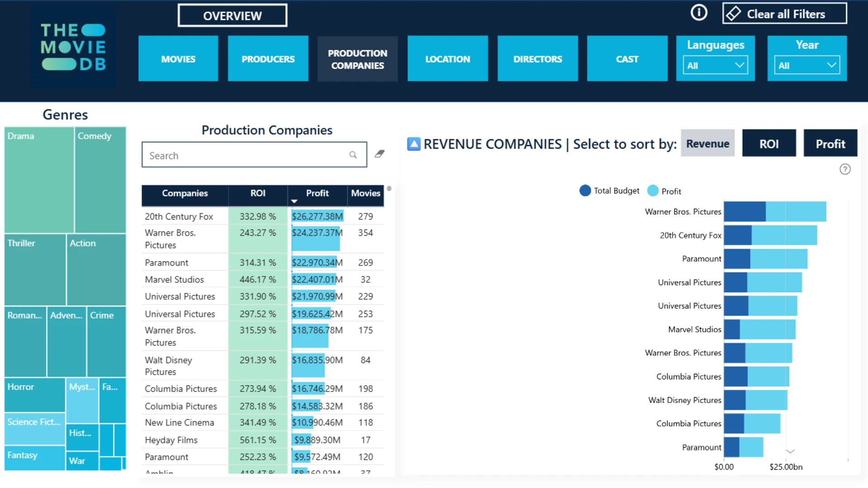The image size is (868, 488).
Task: Toggle Profit column sort arrow
Action: coord(294,201)
